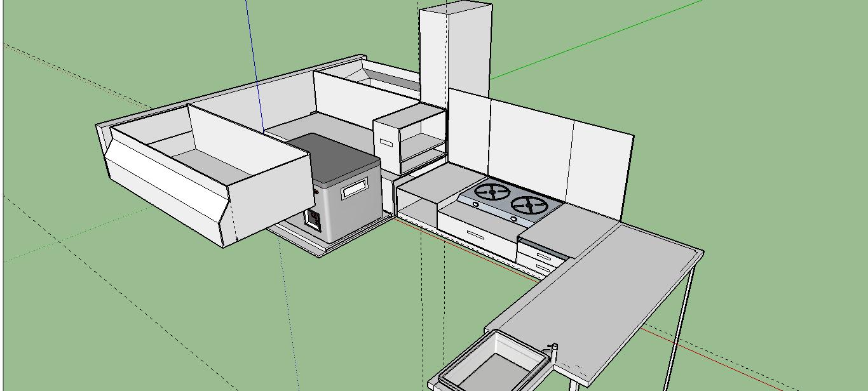Click the label plate on the open shelf unit
This screenshot has width=868, height=391.
386,143
